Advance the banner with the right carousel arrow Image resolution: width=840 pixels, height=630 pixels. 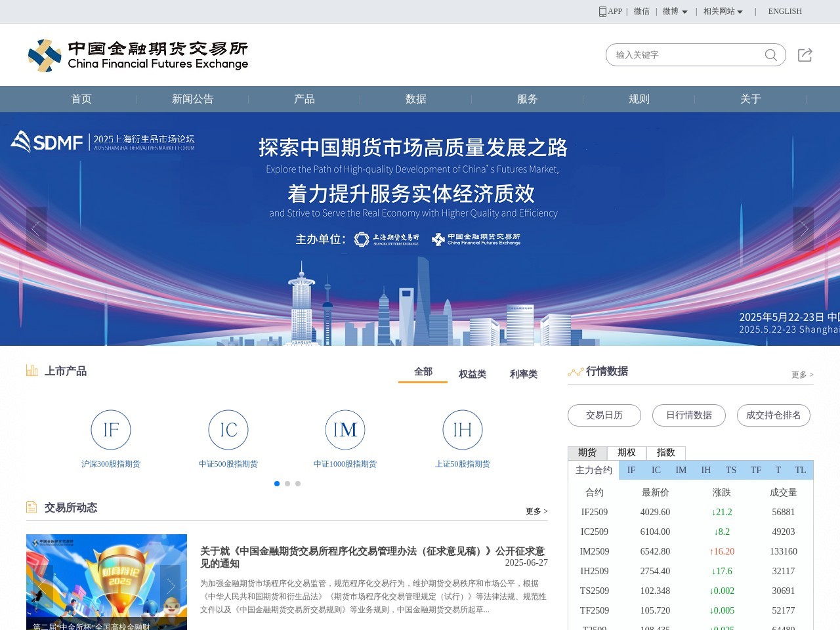[803, 228]
